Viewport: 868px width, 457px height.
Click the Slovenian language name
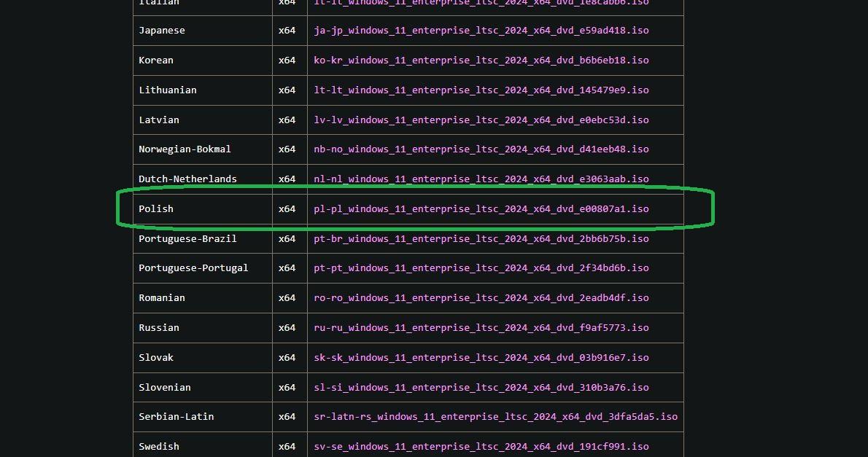coord(164,388)
